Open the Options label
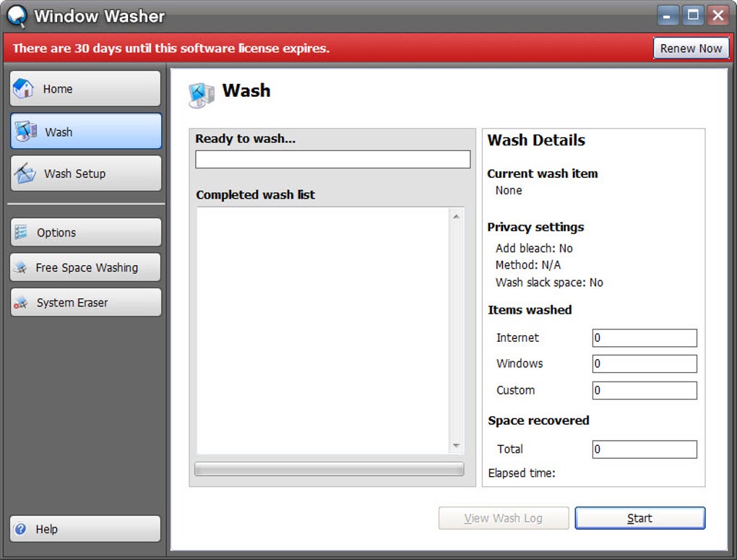 56,233
